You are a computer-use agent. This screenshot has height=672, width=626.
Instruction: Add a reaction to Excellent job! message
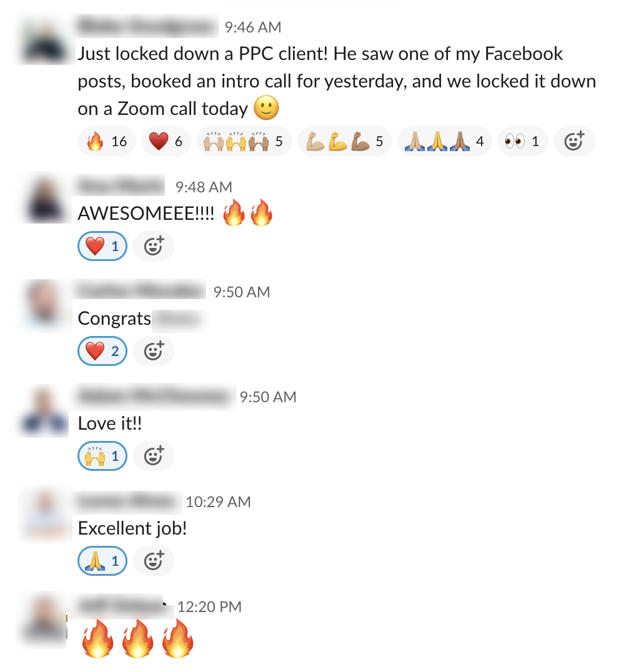[x=154, y=561]
